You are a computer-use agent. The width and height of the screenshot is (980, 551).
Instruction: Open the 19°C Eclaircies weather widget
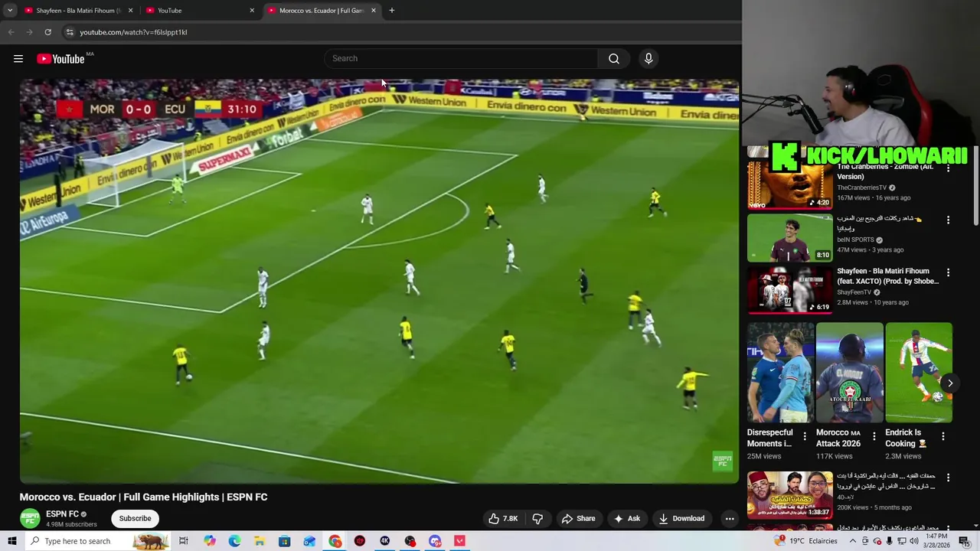[x=806, y=541]
